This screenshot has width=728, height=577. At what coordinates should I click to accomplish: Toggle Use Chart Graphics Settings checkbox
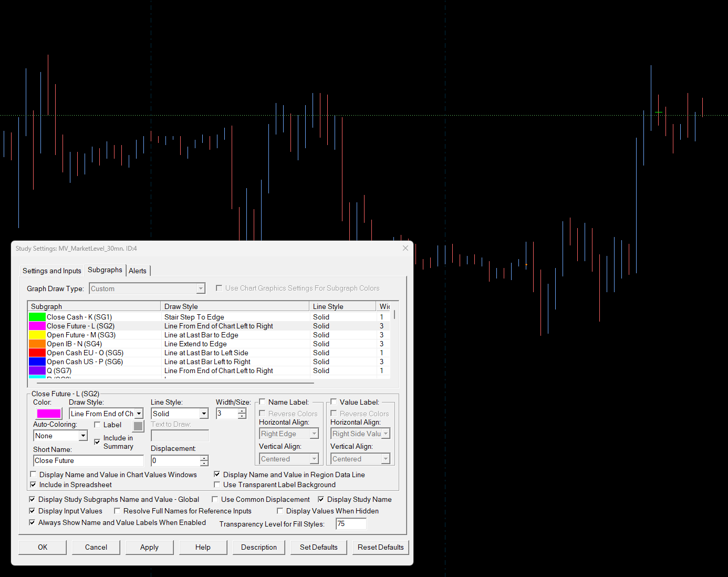tap(219, 288)
